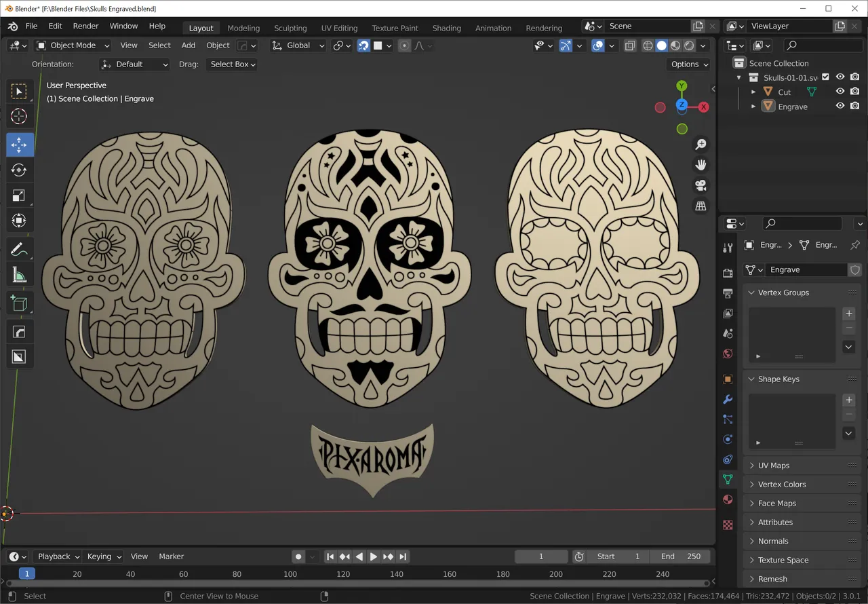Switch to the Shading workspace tab

pyautogui.click(x=446, y=28)
